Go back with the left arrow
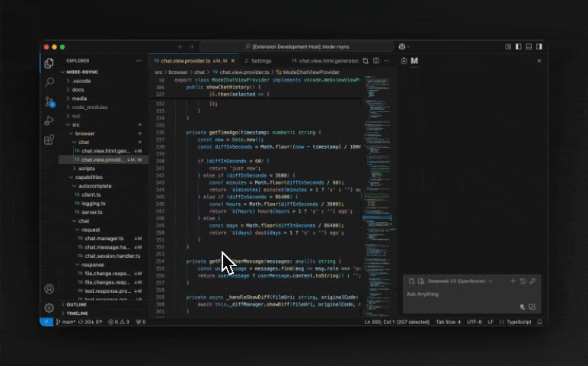This screenshot has width=588, height=366. click(x=181, y=47)
